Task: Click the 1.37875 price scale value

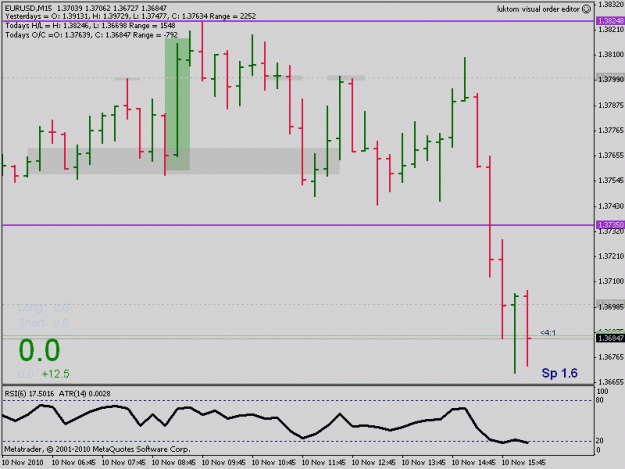Action: [x=611, y=105]
